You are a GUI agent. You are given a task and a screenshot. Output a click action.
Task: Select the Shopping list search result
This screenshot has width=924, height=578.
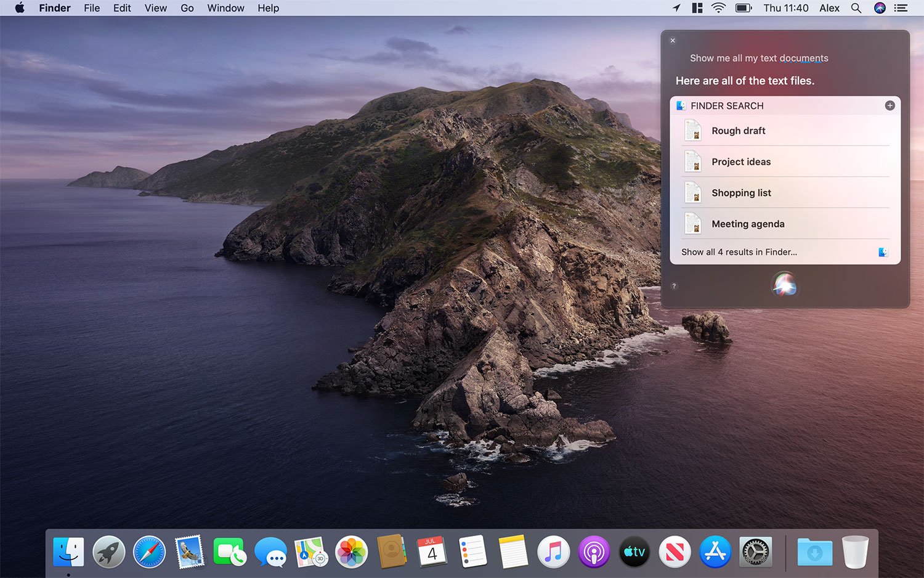(741, 193)
